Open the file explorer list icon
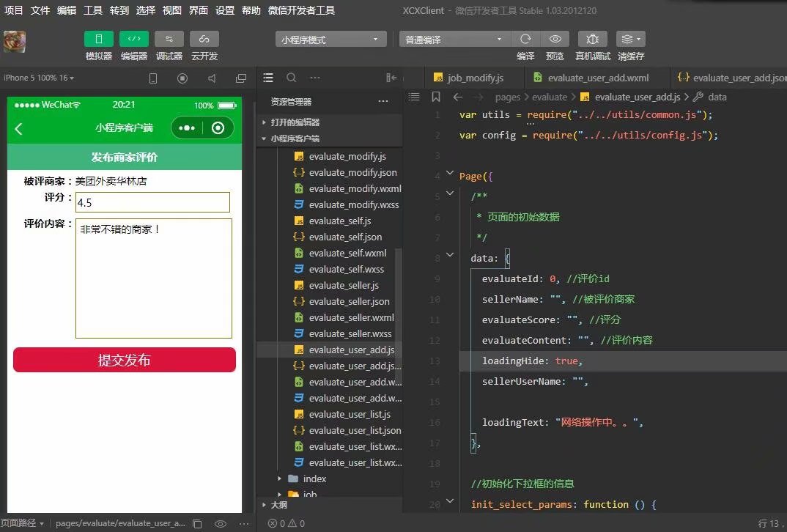The height and width of the screenshot is (532, 787). (x=268, y=78)
